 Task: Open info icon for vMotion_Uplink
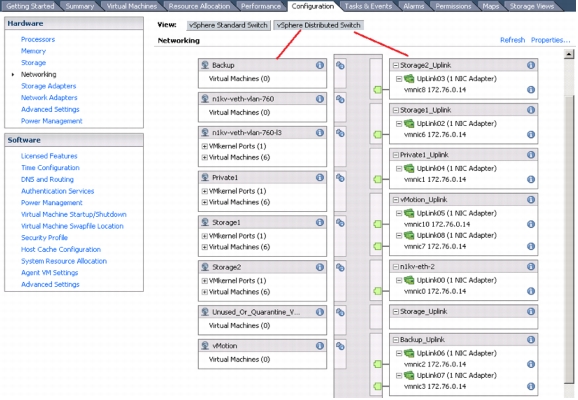(531, 199)
